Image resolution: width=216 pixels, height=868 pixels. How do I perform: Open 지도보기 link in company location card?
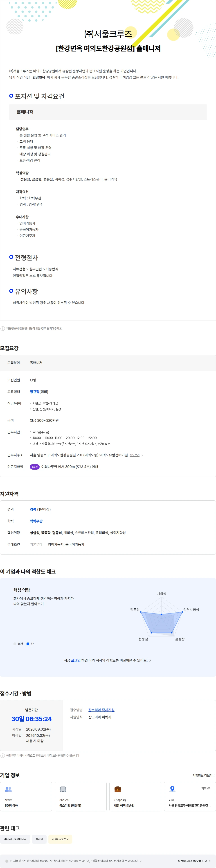tap(206, 788)
